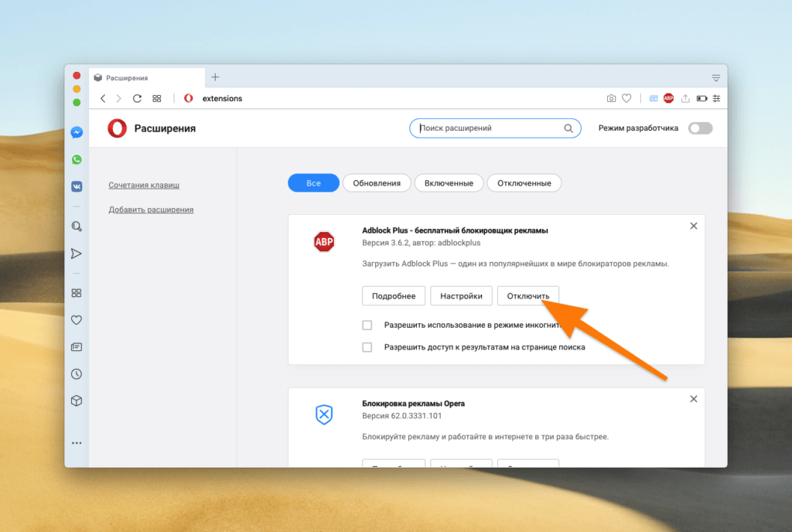This screenshot has width=792, height=532.
Task: Click Блокировка рекламы Opera title
Action: [x=413, y=404]
